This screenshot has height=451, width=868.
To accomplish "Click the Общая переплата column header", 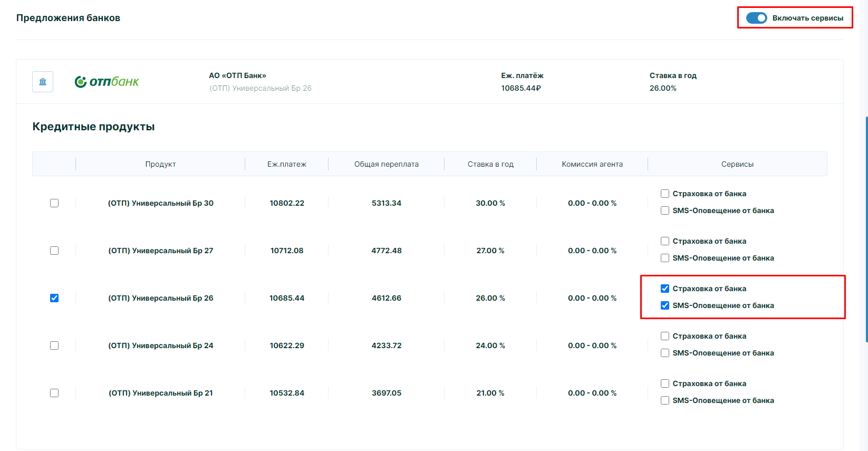I will [386, 164].
